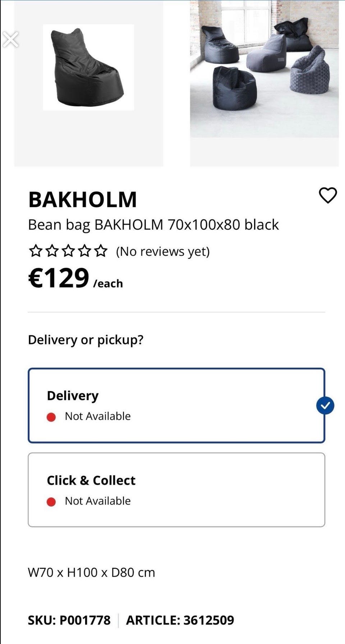
Task: Click the "Delivery or pickup?" heading
Action: (x=86, y=340)
